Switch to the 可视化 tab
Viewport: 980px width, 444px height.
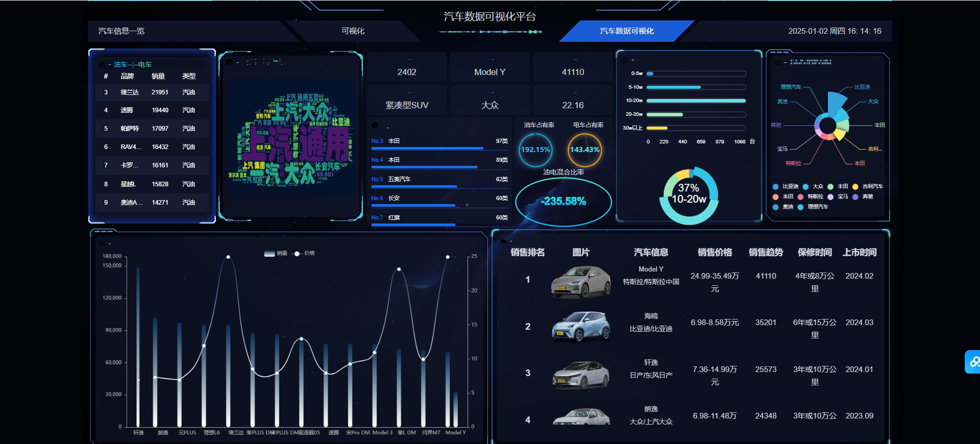click(353, 31)
